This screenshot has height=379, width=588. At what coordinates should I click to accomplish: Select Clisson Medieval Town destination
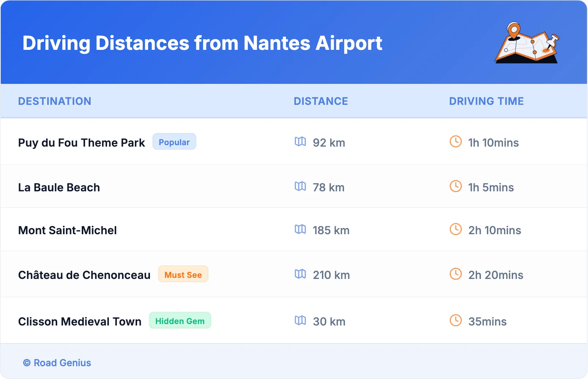(80, 321)
